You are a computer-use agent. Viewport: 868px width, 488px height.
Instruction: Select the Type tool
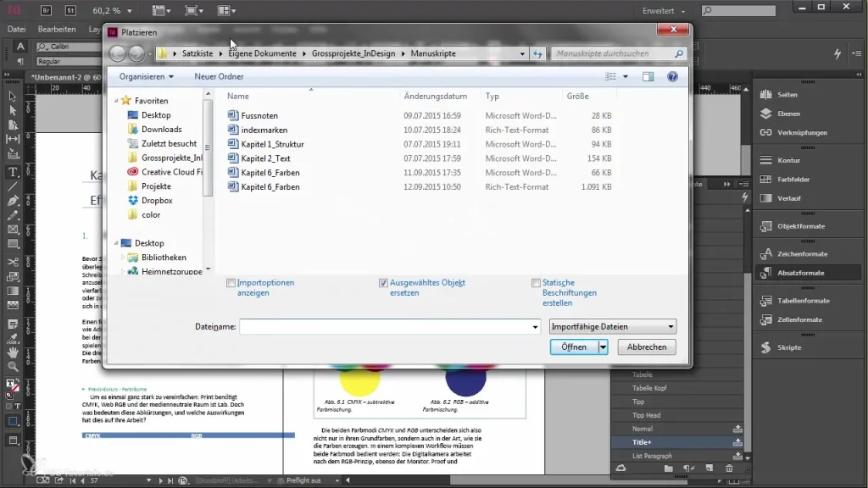pos(12,172)
